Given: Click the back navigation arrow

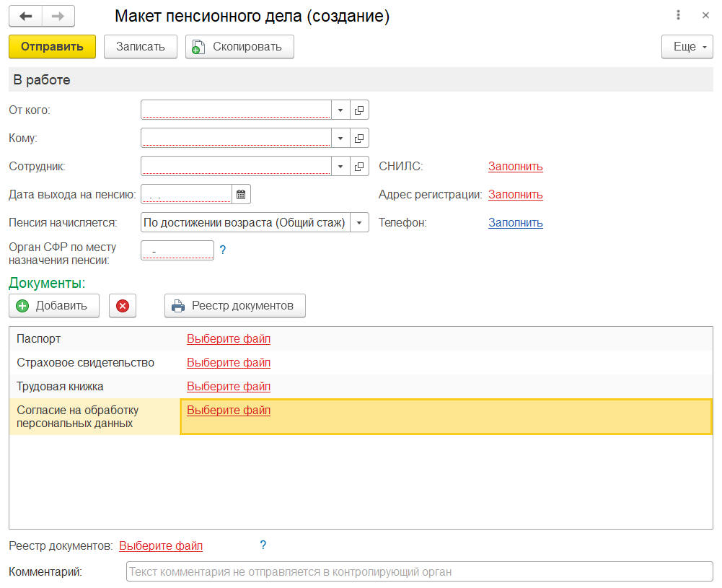Looking at the screenshot, I should tap(25, 16).
